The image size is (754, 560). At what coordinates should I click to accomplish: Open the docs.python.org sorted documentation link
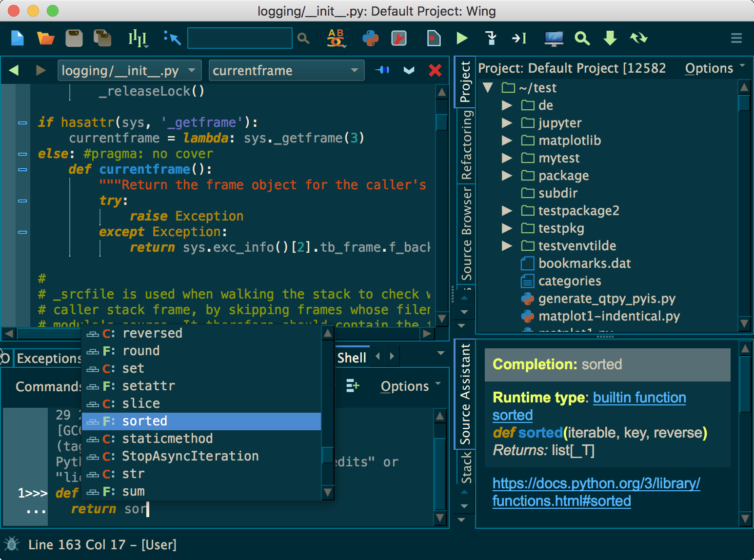(596, 492)
